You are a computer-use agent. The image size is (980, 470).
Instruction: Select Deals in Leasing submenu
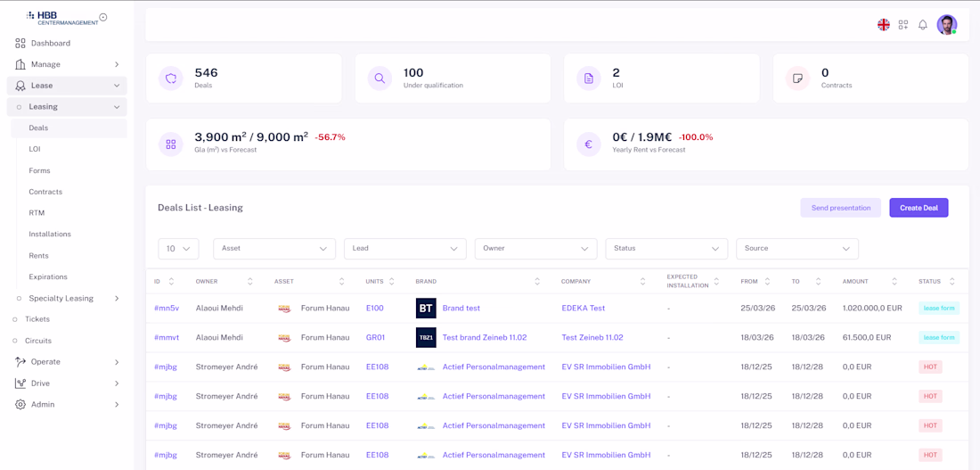pos(69,128)
